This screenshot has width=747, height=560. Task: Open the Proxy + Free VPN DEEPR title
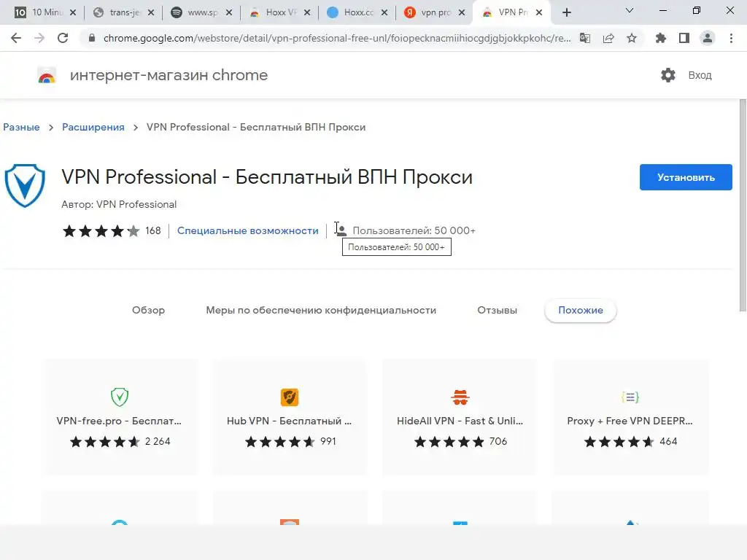pos(630,421)
